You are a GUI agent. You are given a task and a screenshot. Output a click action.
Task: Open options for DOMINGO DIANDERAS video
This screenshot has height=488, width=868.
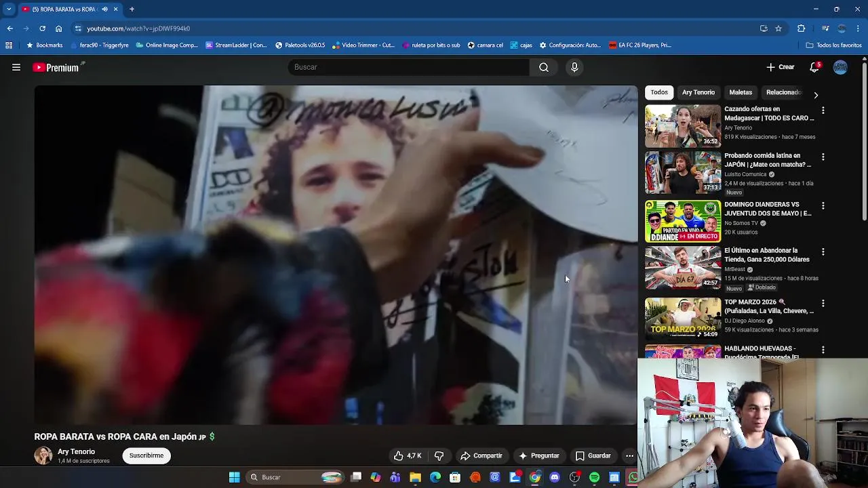pyautogui.click(x=823, y=205)
